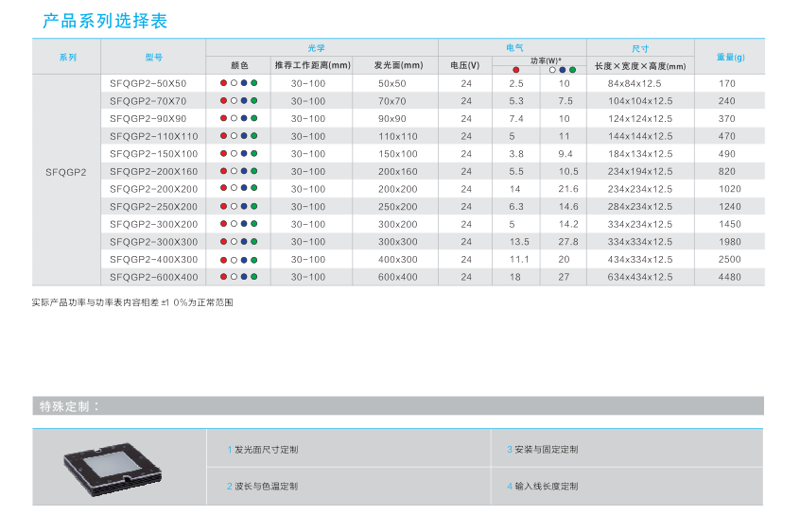This screenshot has width=800, height=532.
Task: Click model SFQGP2-400X300
Action: click(153, 259)
